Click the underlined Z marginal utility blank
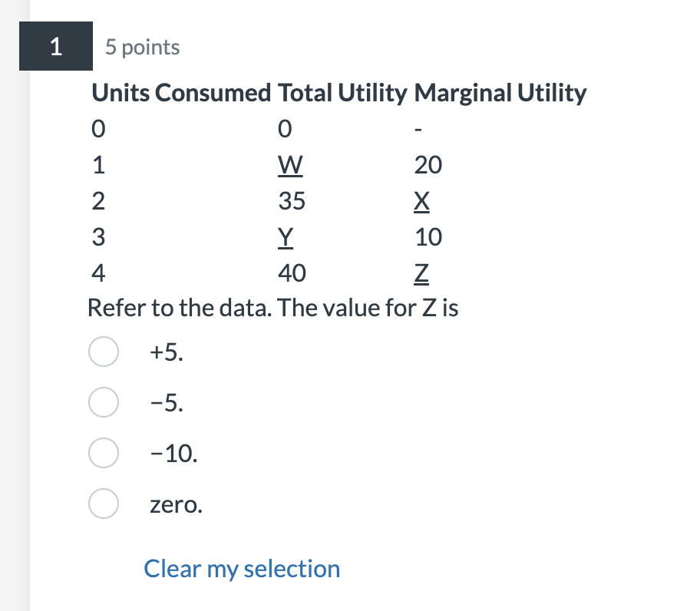 click(x=422, y=272)
